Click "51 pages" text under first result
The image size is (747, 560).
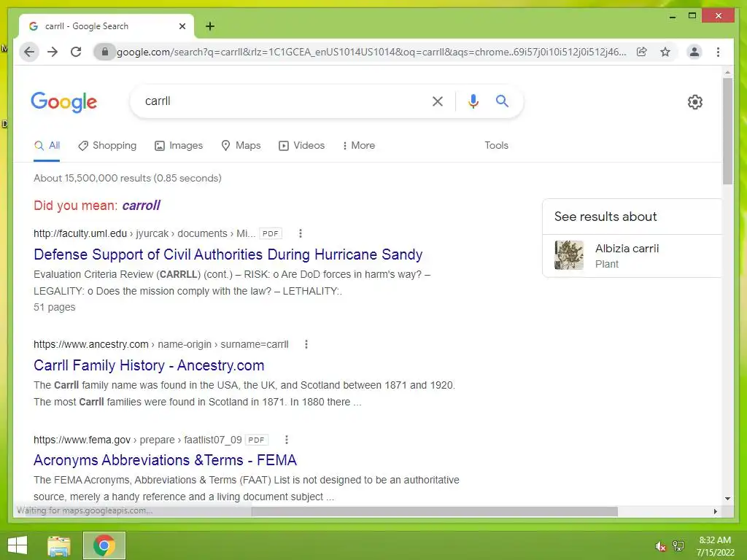pos(54,307)
